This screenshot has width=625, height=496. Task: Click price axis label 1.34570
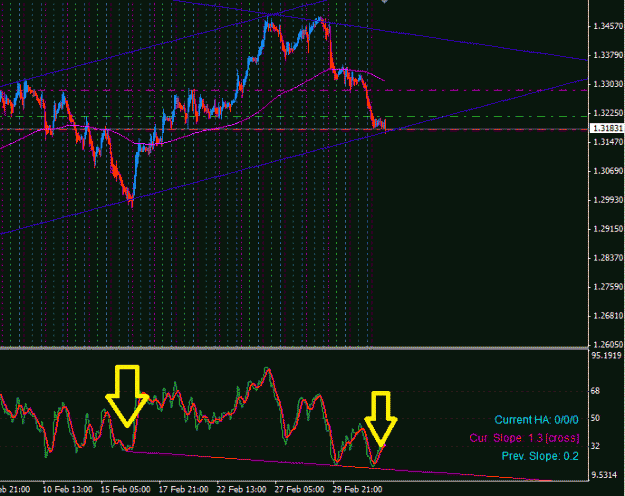point(608,26)
